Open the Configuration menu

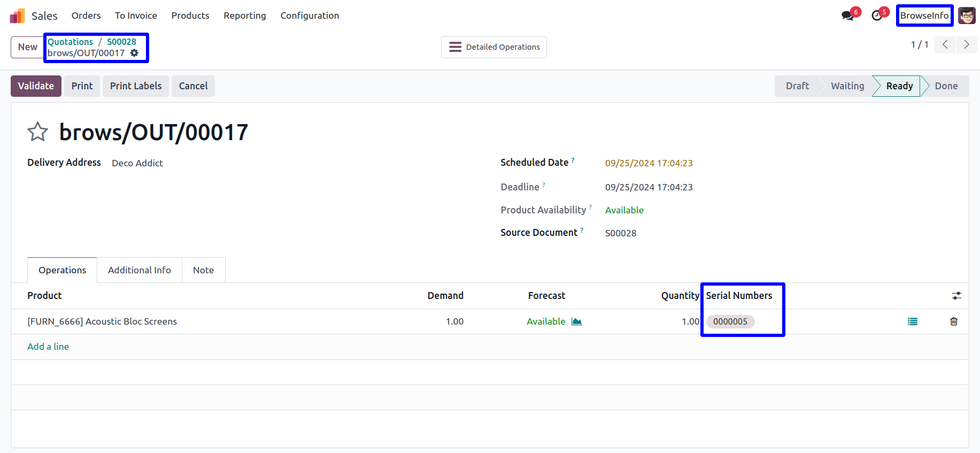point(310,16)
